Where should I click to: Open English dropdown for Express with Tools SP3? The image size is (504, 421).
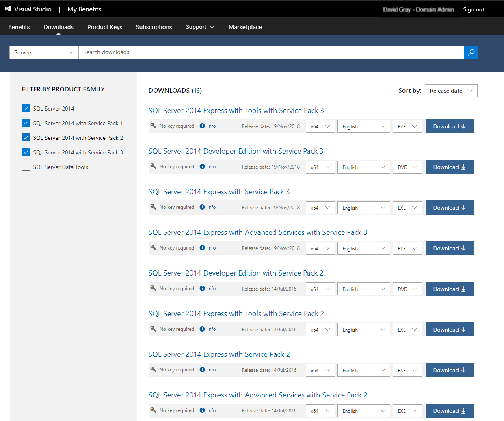tap(364, 126)
